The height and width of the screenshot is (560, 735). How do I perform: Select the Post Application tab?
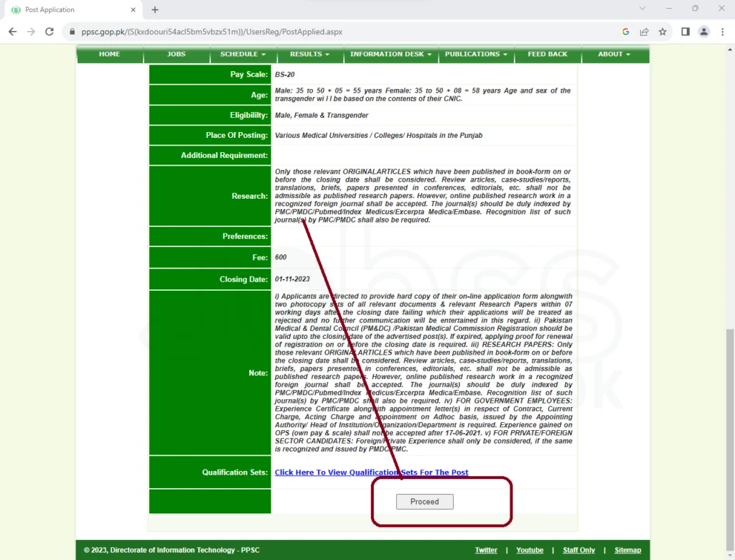(74, 9)
